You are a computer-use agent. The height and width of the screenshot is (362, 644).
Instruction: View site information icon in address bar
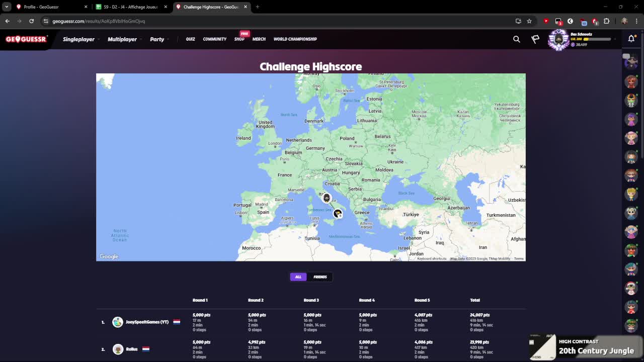coord(46,21)
